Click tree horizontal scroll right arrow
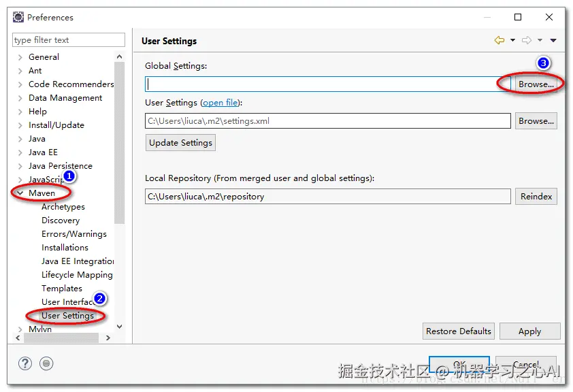The height and width of the screenshot is (392, 573). click(x=108, y=338)
